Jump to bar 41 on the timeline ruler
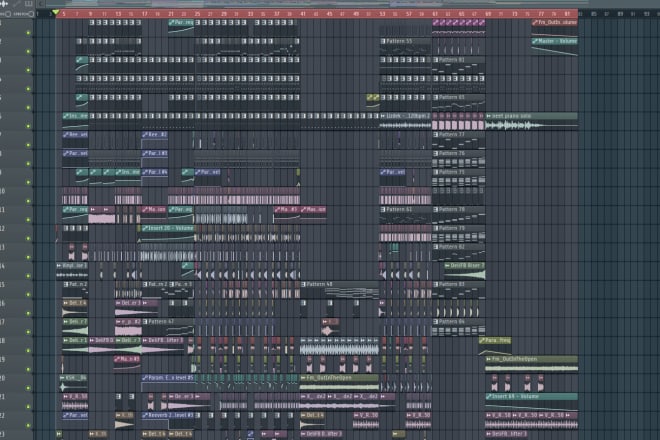This screenshot has height=440, width=660. point(303,14)
